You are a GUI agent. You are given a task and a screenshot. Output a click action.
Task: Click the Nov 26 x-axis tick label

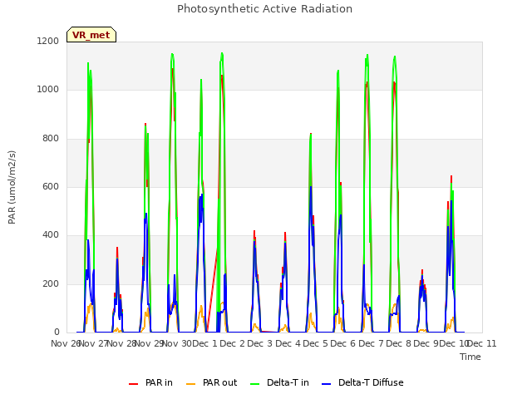click(66, 343)
